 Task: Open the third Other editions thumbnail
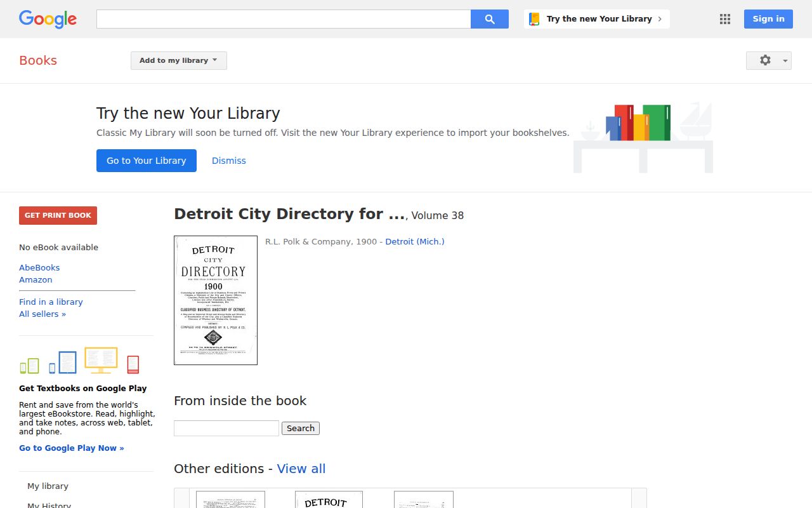point(424,500)
